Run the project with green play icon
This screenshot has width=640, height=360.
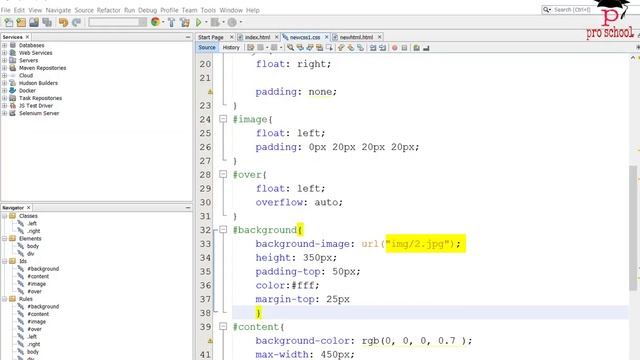[199, 22]
